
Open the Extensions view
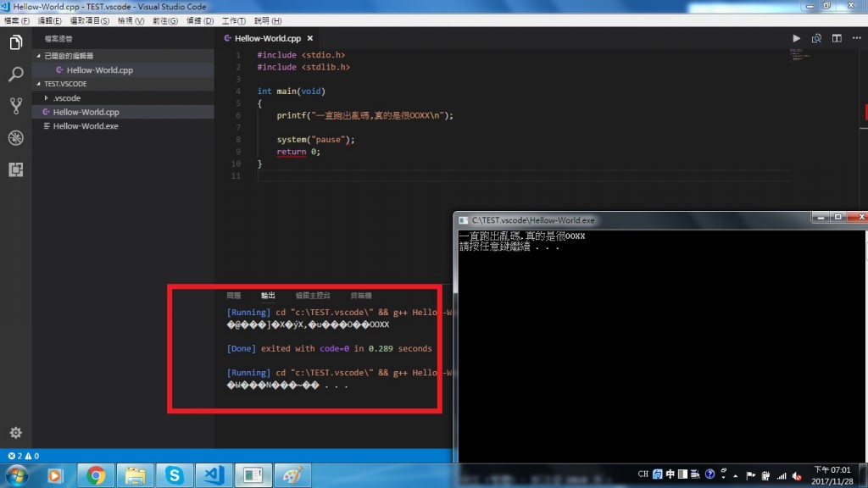[15, 169]
